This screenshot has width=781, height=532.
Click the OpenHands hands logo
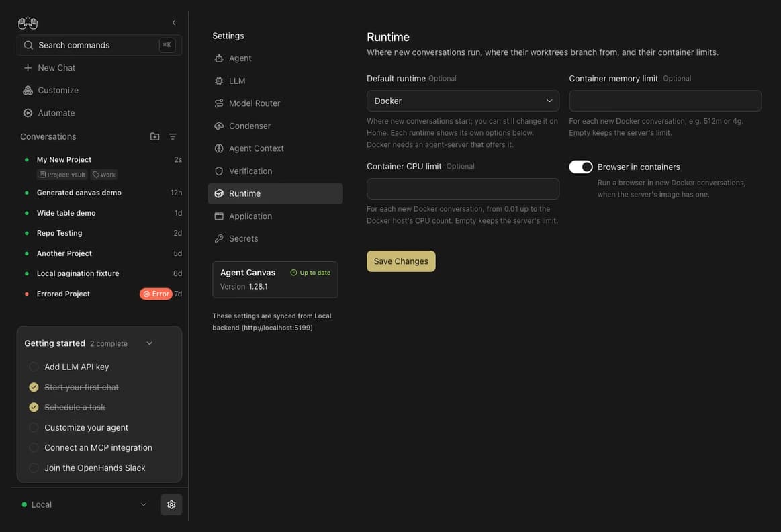pyautogui.click(x=28, y=23)
